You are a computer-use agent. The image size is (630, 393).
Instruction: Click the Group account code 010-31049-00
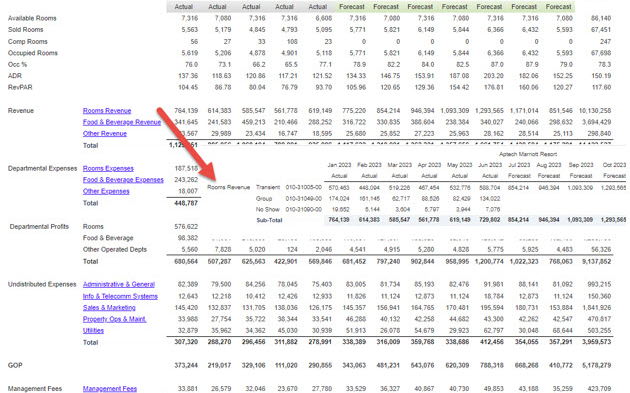point(304,199)
